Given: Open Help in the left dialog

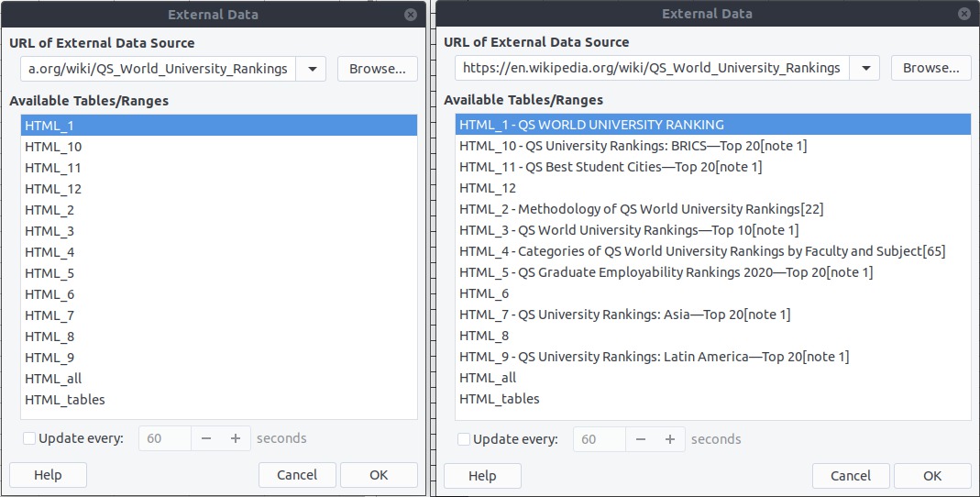Looking at the screenshot, I should pyautogui.click(x=48, y=475).
